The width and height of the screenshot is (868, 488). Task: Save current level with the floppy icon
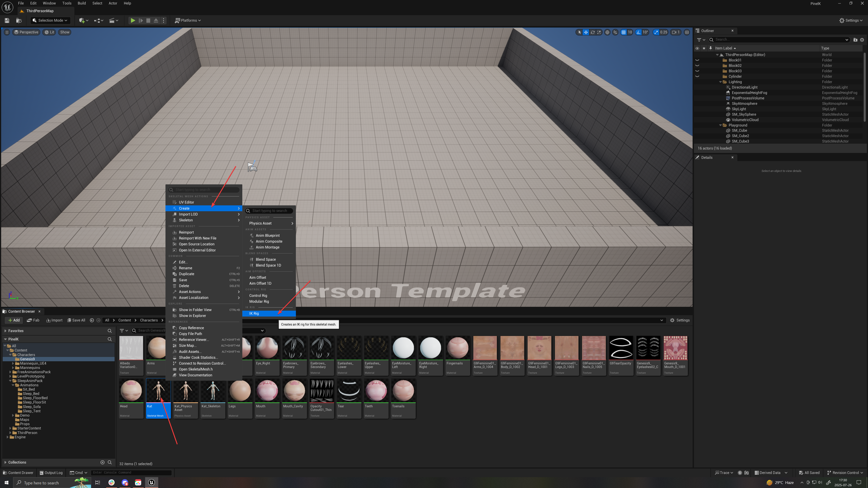tap(7, 21)
